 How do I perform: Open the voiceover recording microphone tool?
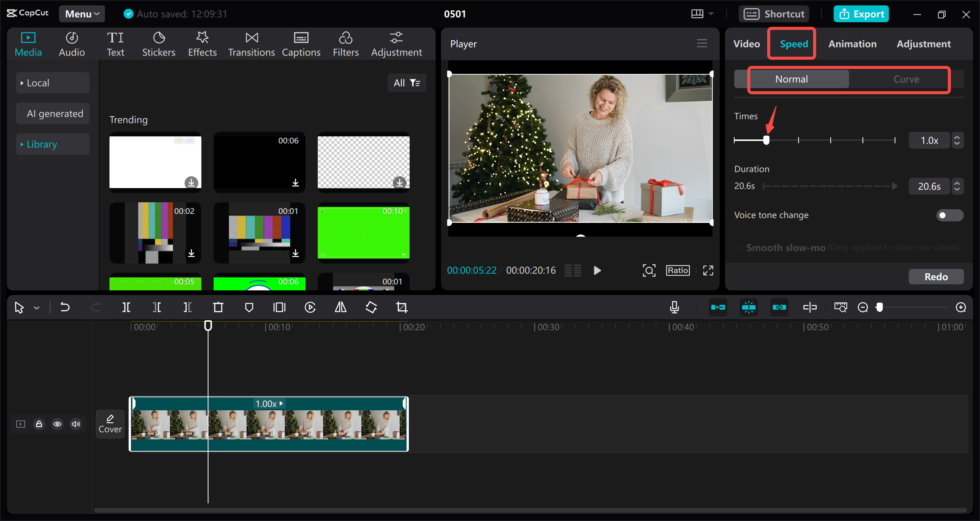pos(674,307)
